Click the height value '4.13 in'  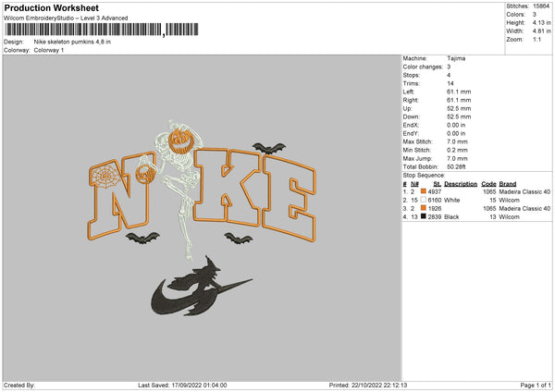[x=541, y=22]
